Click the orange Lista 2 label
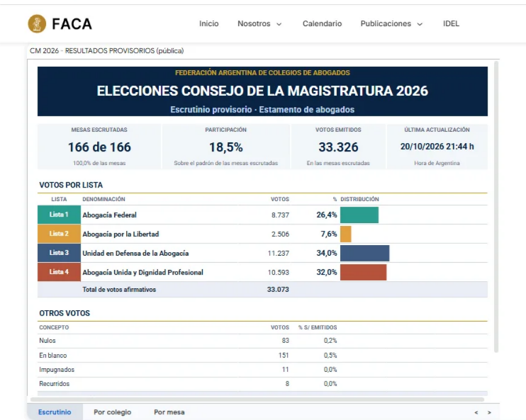 [59, 234]
